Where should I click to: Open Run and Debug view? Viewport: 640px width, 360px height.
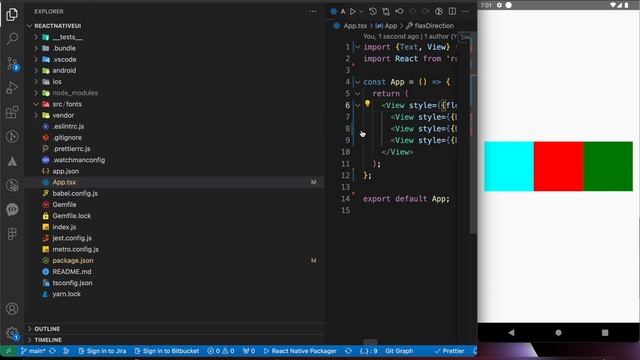pyautogui.click(x=12, y=88)
